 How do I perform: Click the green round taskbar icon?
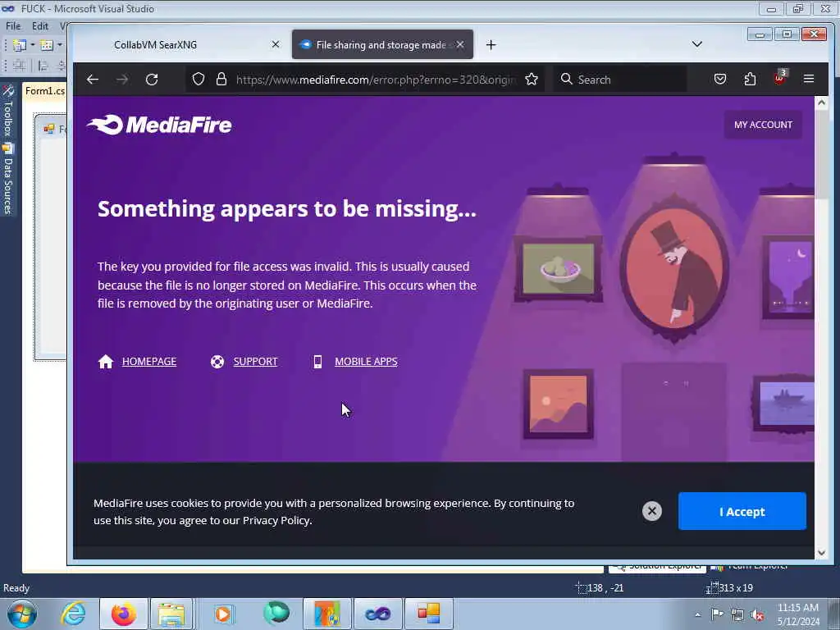pyautogui.click(x=276, y=614)
